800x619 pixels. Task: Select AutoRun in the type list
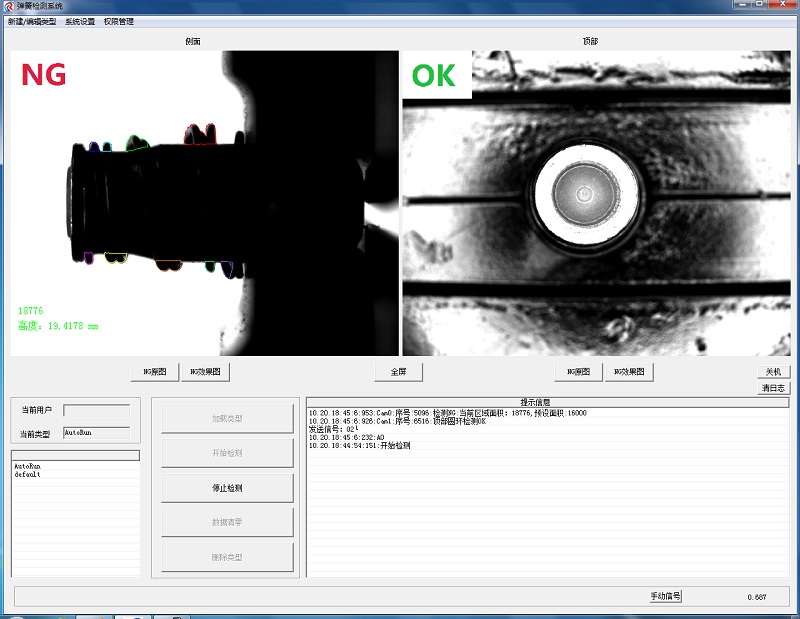[27, 466]
